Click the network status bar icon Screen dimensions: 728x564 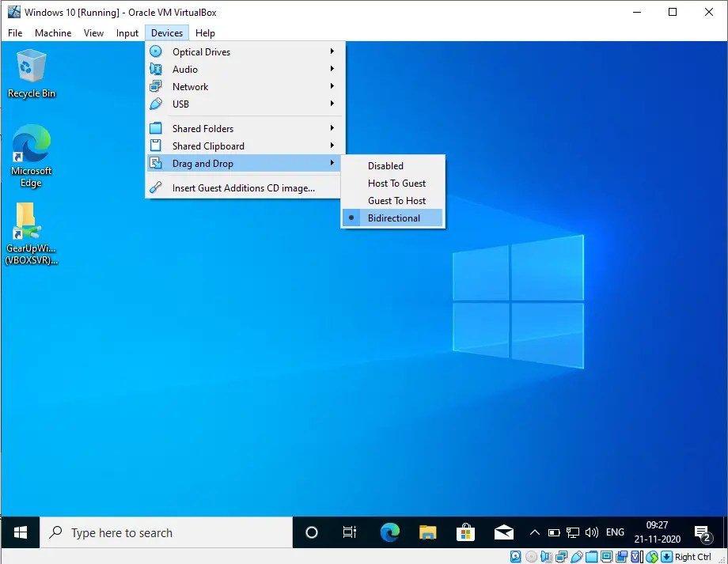click(x=561, y=556)
